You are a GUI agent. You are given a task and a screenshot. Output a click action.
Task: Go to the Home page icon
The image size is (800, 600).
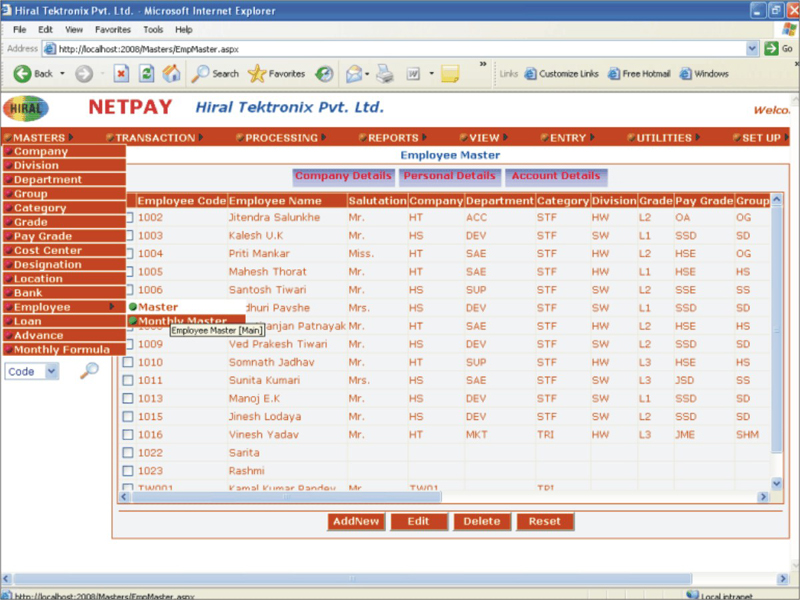tap(171, 74)
